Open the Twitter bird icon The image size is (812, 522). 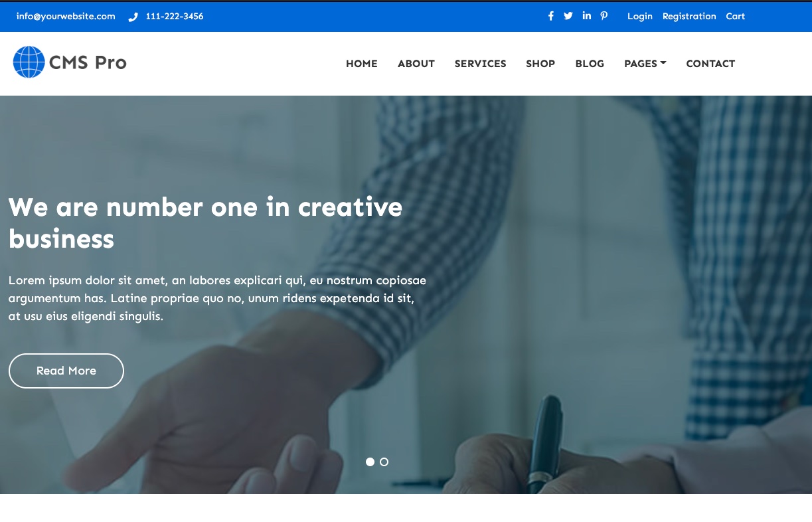568,16
